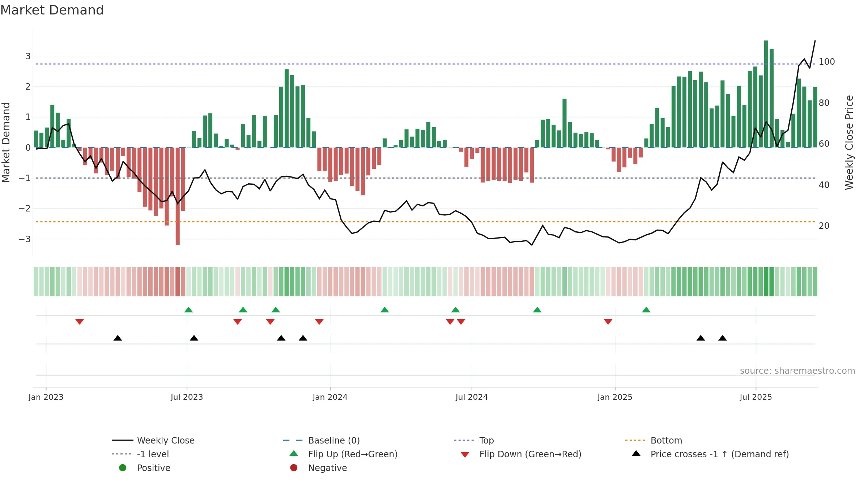Toggle the Baseline (0) legend entry
The width and height of the screenshot is (868, 488).
[321, 440]
